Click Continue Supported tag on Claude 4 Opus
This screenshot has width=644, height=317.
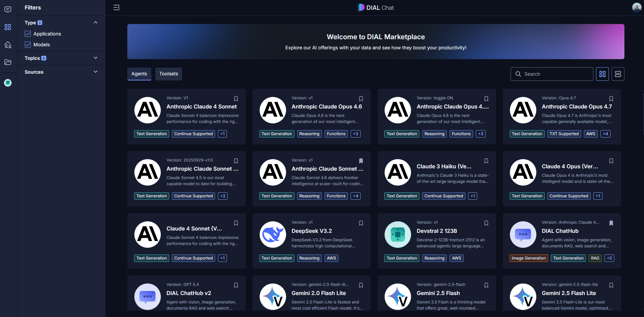(x=569, y=196)
